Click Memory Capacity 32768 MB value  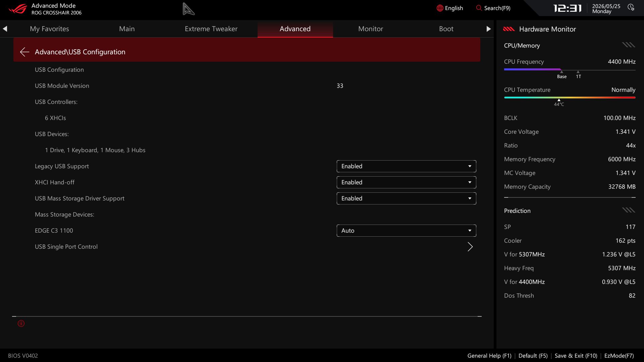622,187
